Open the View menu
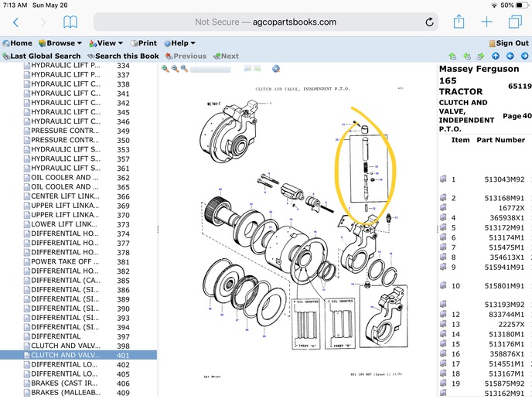The height and width of the screenshot is (399, 532). tap(105, 43)
